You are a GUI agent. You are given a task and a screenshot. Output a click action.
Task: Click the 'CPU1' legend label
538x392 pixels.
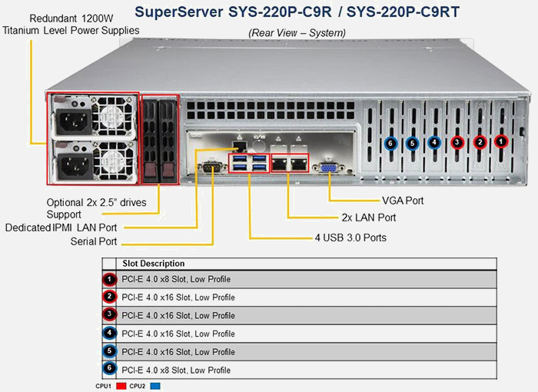pos(103,386)
